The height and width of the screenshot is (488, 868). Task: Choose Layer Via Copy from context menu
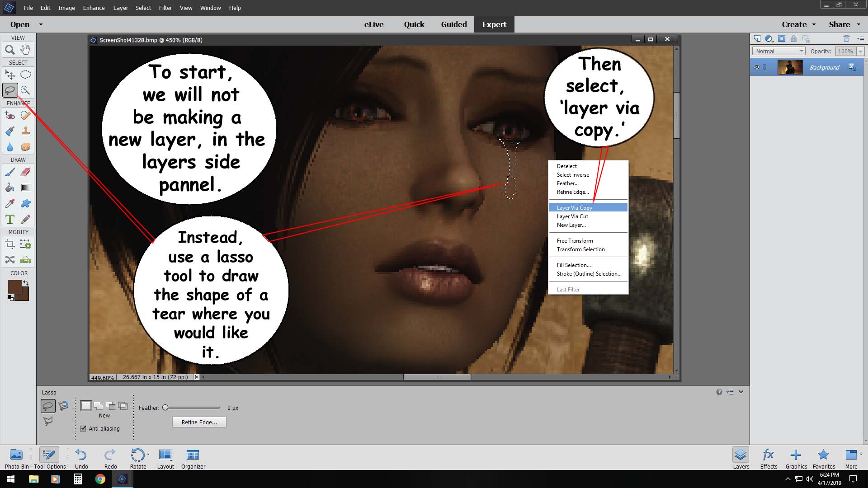588,207
